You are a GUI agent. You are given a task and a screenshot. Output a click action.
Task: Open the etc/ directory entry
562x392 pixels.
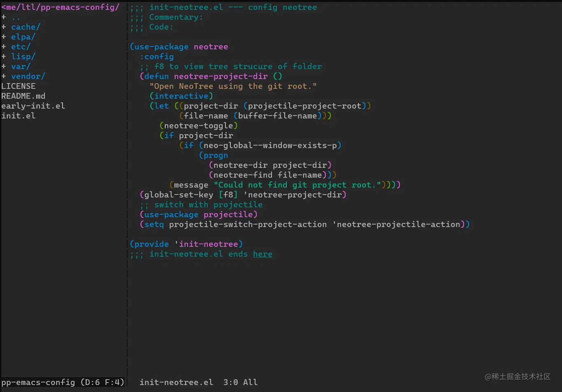pos(21,46)
